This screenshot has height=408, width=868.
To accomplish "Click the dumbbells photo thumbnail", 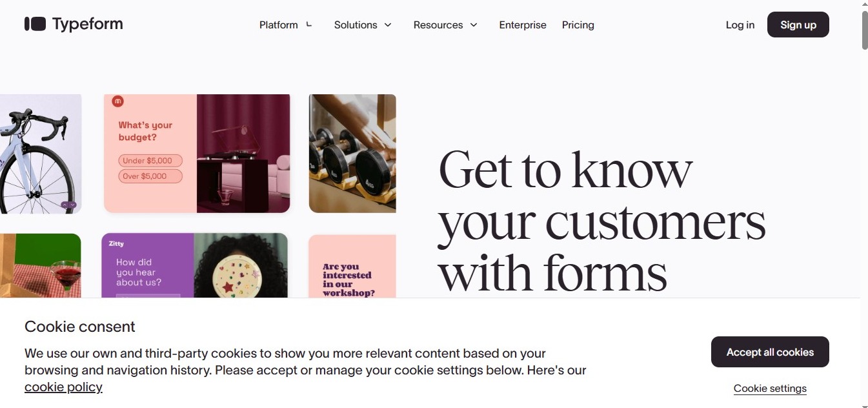I will (x=352, y=154).
